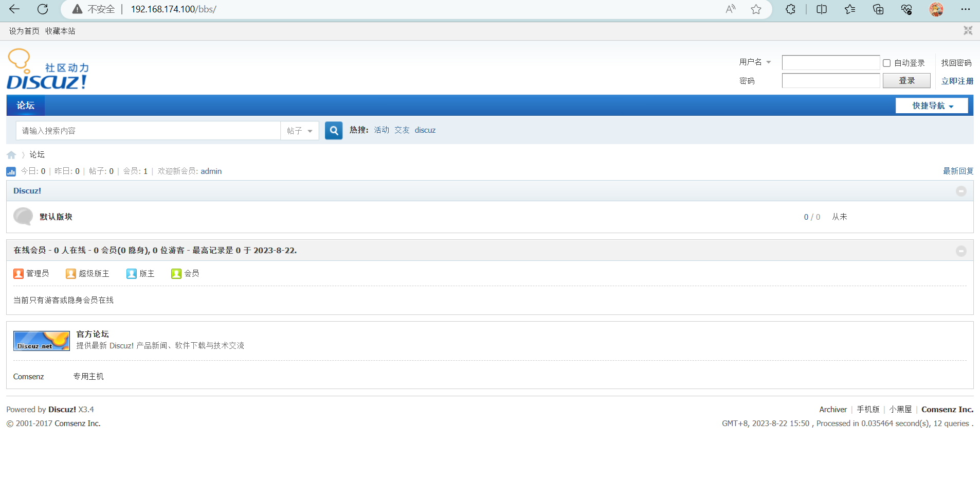
Task: Go back with the browser back arrow
Action: pyautogui.click(x=14, y=9)
